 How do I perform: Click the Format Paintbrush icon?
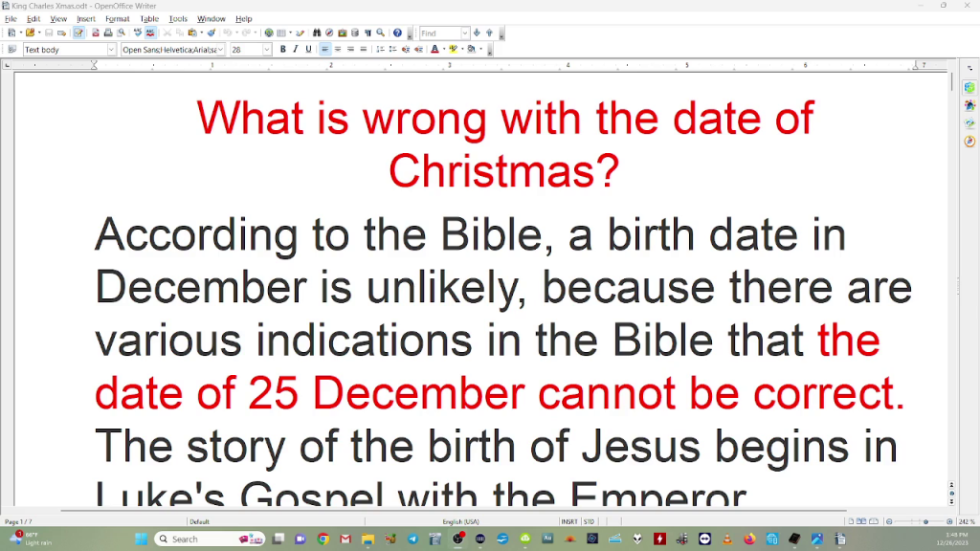(x=212, y=33)
